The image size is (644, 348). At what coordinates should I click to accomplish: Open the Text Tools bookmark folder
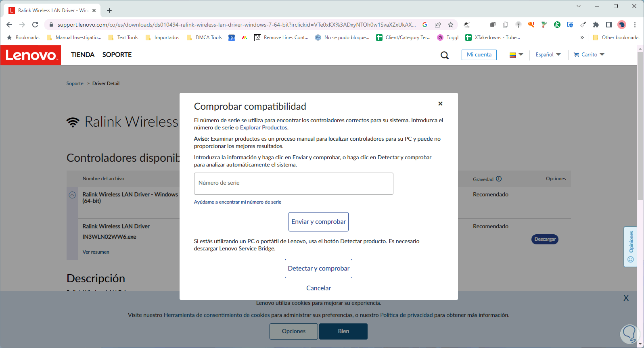point(123,38)
